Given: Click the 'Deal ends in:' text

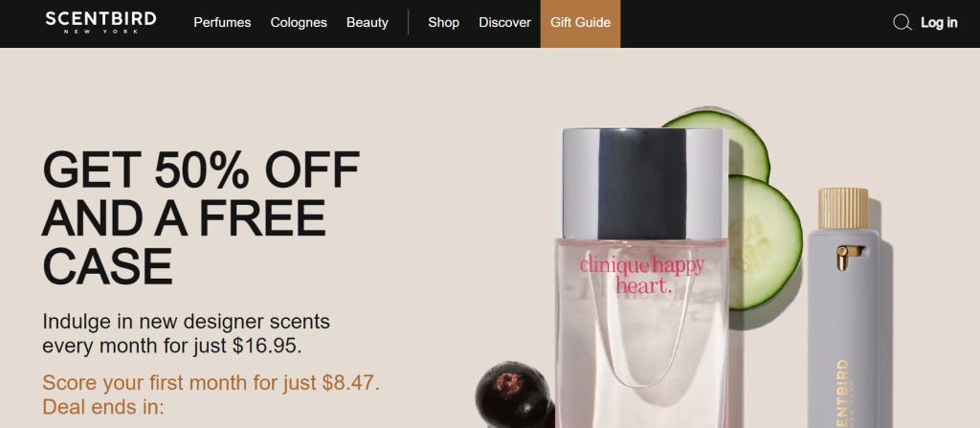Looking at the screenshot, I should pos(103,407).
